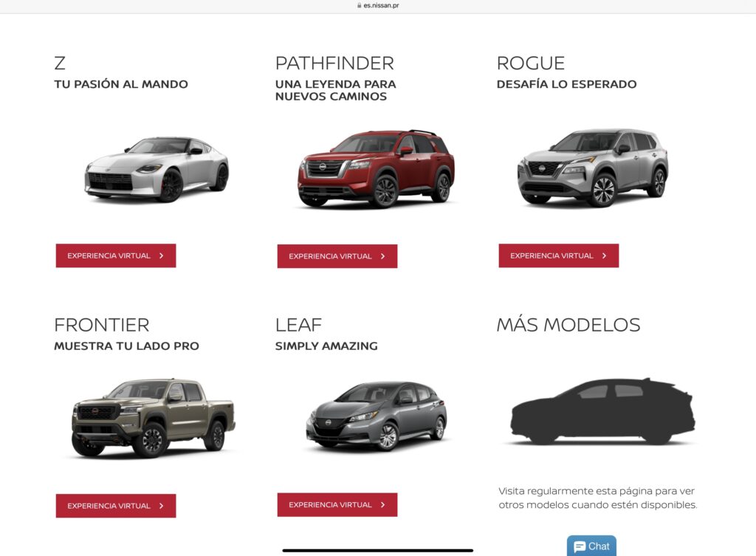Select the gray Leaf hatchback image

(377, 416)
